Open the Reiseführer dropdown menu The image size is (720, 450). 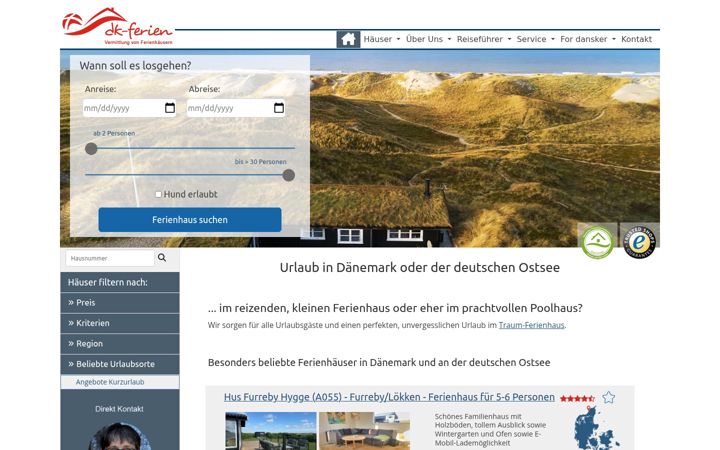[x=484, y=39]
